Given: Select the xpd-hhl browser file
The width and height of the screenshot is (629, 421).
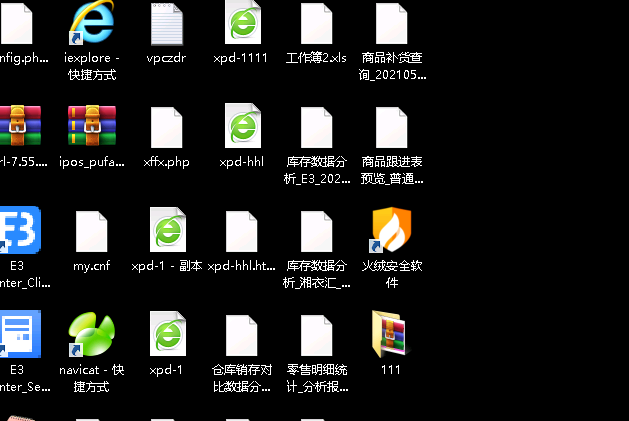Looking at the screenshot, I should 241,127.
